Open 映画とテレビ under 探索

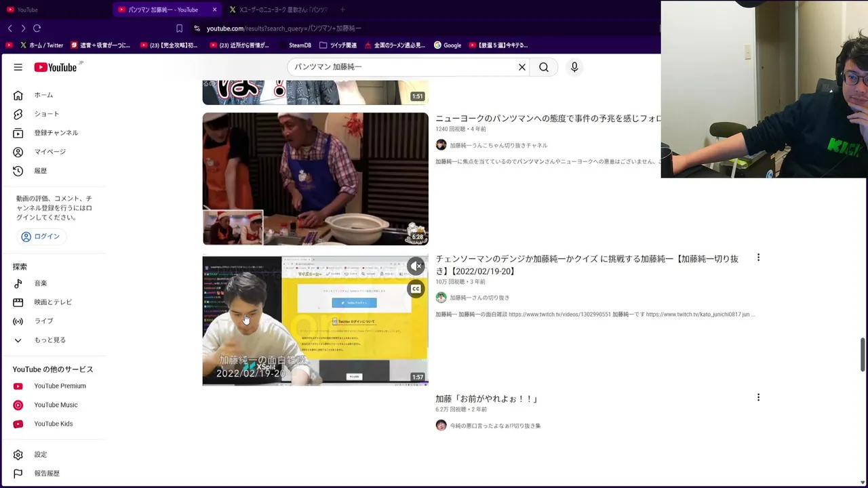coord(54,302)
